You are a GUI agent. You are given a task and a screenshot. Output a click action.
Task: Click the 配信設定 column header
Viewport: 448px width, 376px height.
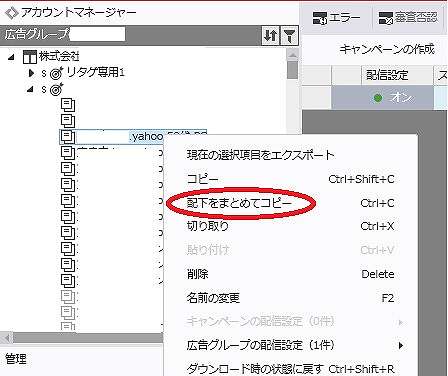(387, 75)
